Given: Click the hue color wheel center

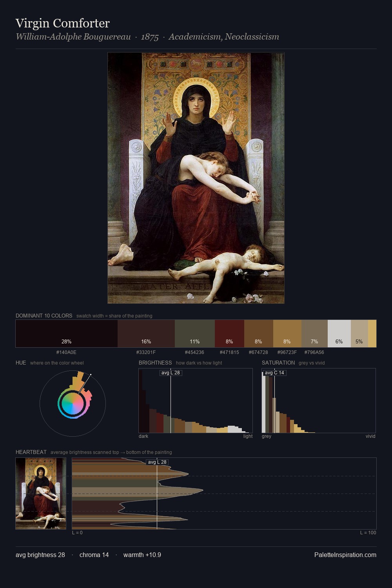Looking at the screenshot, I should pyautogui.click(x=73, y=403).
